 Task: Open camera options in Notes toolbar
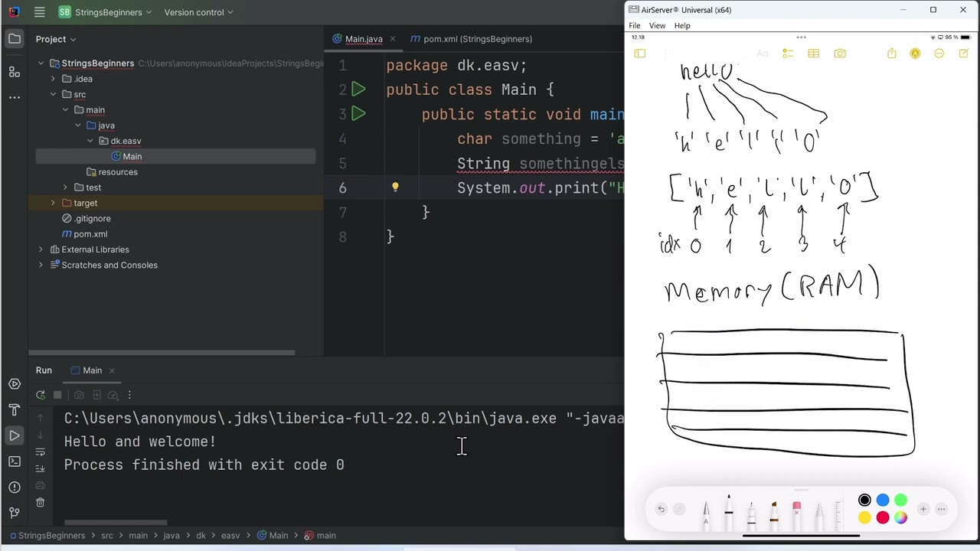click(x=840, y=54)
